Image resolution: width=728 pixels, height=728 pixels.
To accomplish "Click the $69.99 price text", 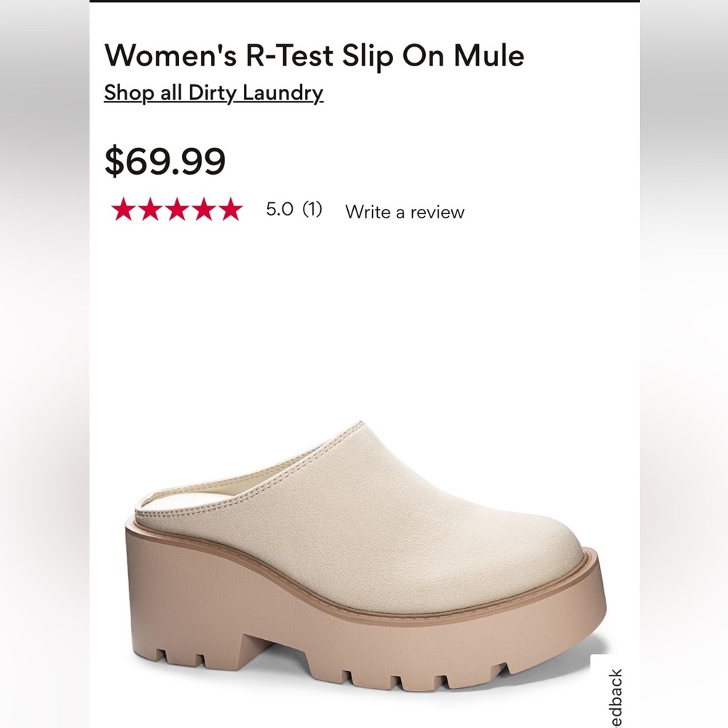I will pyautogui.click(x=164, y=159).
